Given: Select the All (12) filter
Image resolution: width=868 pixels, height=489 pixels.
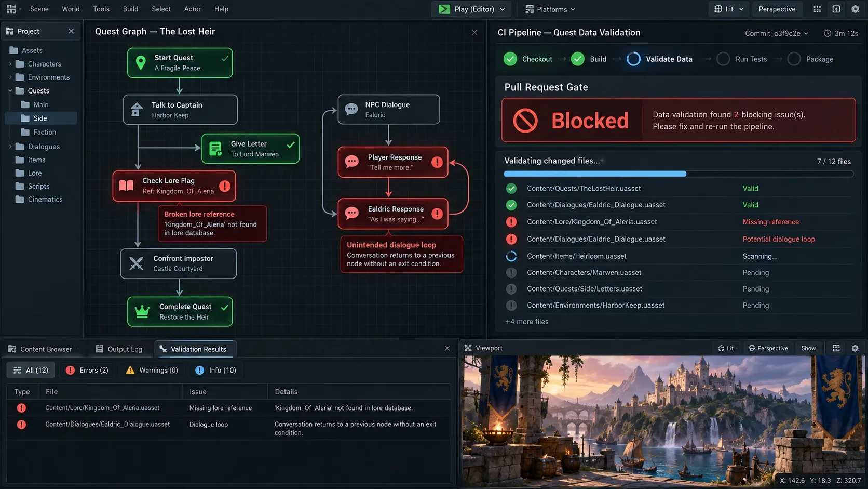Looking at the screenshot, I should click(x=31, y=370).
